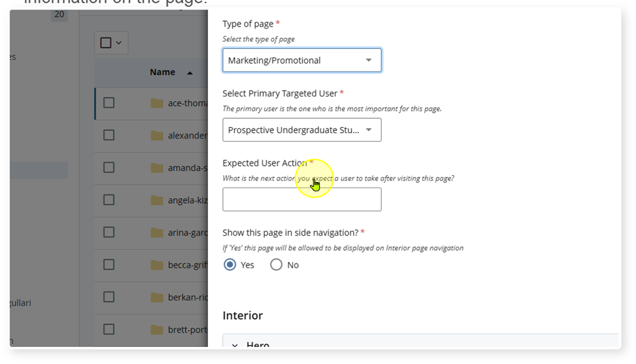Click the Expected User Action input field

(x=302, y=200)
